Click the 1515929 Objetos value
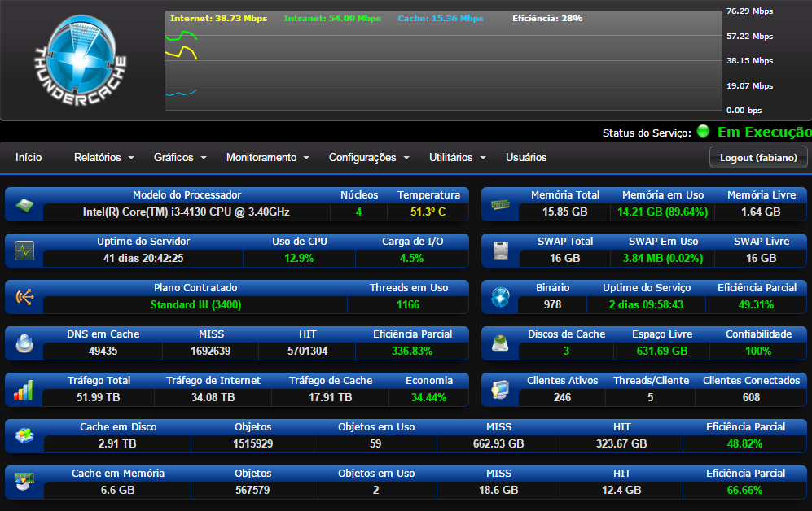 pos(252,443)
